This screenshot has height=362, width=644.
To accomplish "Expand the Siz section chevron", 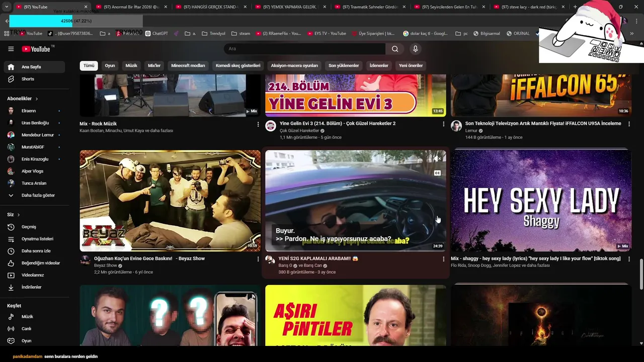I will [x=18, y=215].
